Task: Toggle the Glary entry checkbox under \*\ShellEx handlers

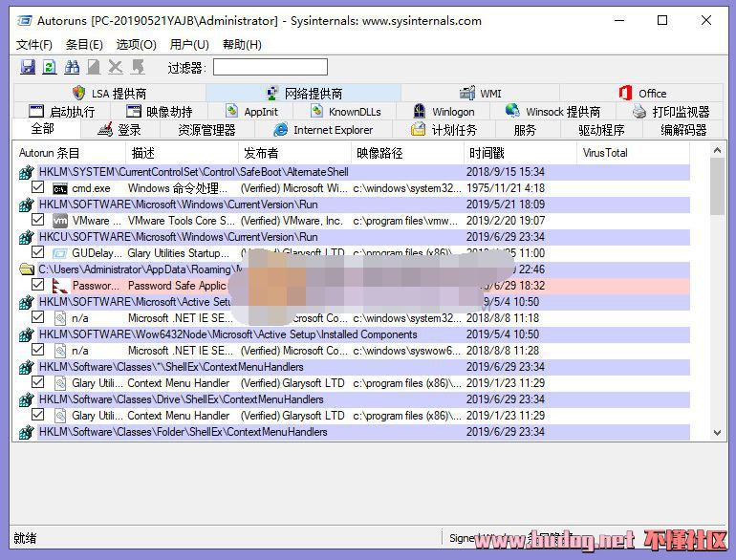Action: pos(37,382)
